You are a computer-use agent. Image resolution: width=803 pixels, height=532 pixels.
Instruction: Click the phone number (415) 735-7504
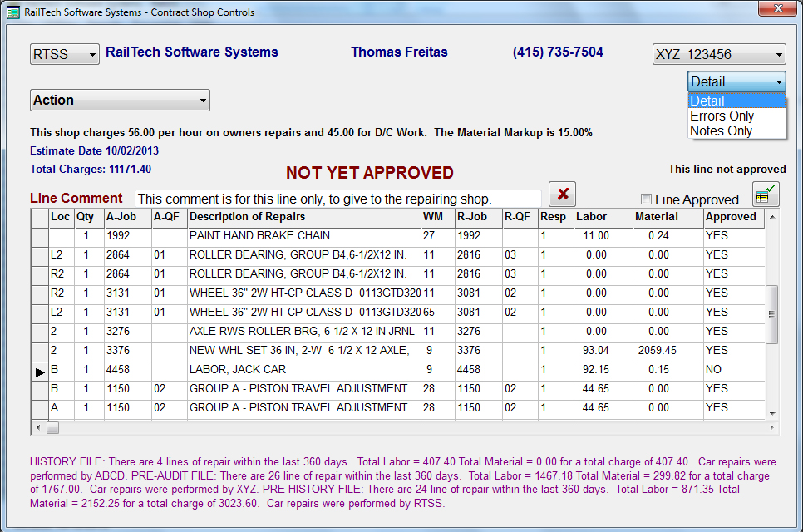pyautogui.click(x=558, y=52)
